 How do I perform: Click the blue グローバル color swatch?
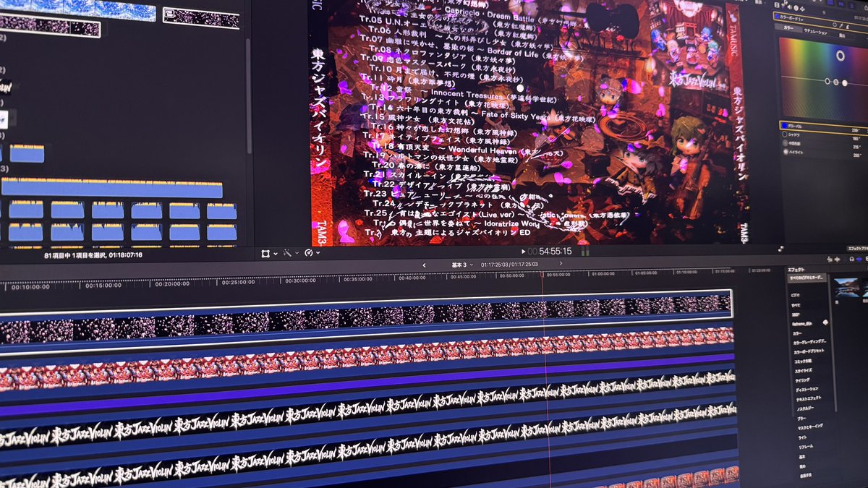(x=783, y=126)
